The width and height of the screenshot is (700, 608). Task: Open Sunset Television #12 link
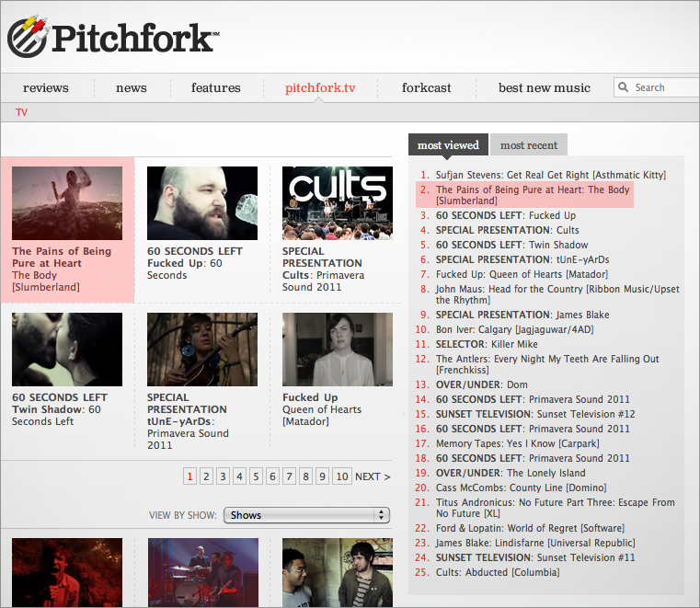(x=535, y=414)
